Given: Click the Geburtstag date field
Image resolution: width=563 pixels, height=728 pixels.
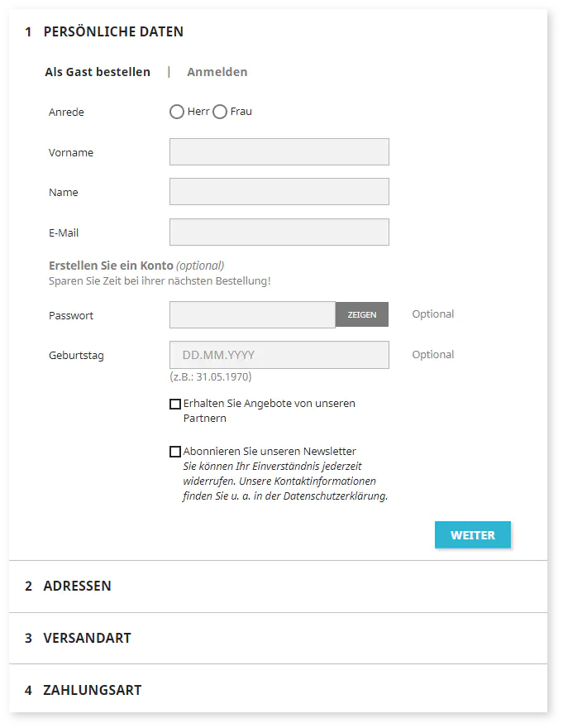Looking at the screenshot, I should (279, 355).
